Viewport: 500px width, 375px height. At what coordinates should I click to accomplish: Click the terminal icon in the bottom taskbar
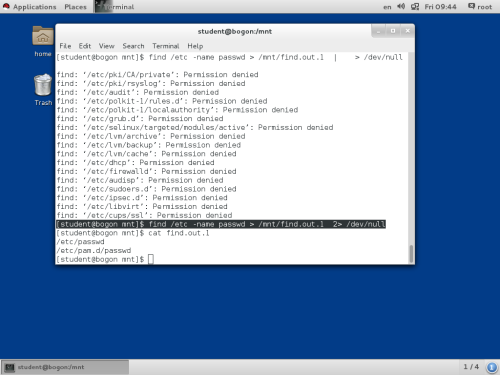(10, 367)
